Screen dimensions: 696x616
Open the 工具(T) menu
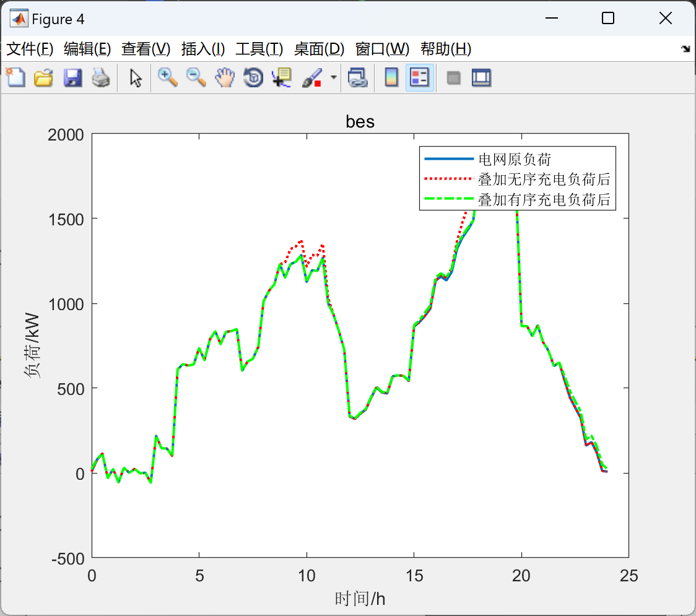coord(259,49)
